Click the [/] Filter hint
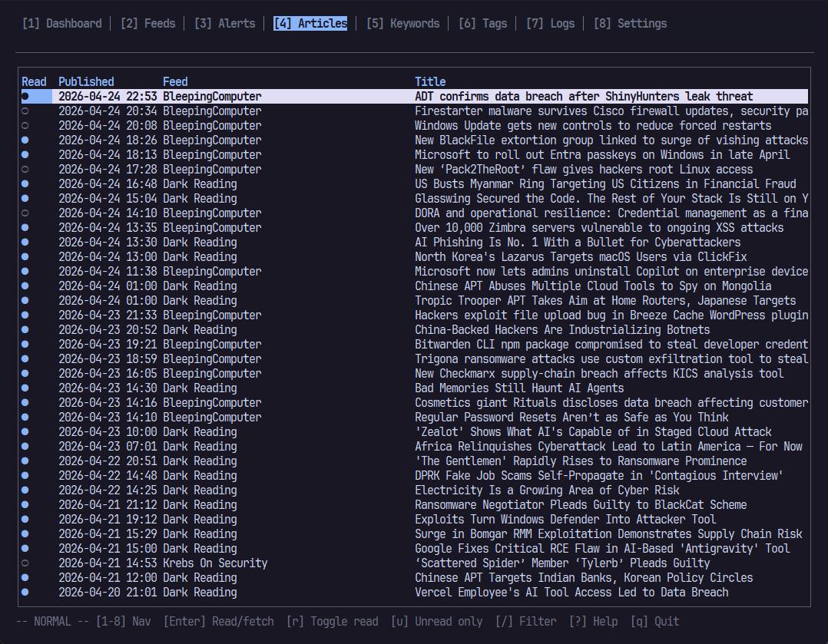828x644 pixels. pyautogui.click(x=526, y=621)
